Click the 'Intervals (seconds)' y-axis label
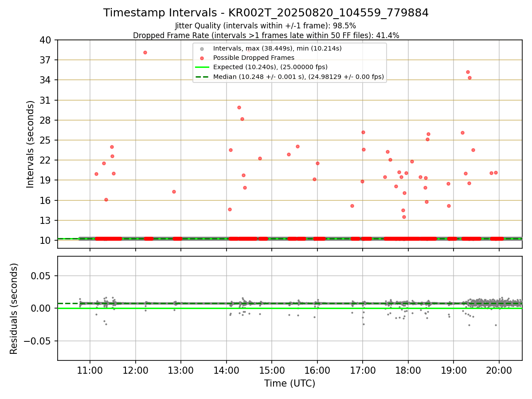532x399 pixels. [x=31, y=144]
